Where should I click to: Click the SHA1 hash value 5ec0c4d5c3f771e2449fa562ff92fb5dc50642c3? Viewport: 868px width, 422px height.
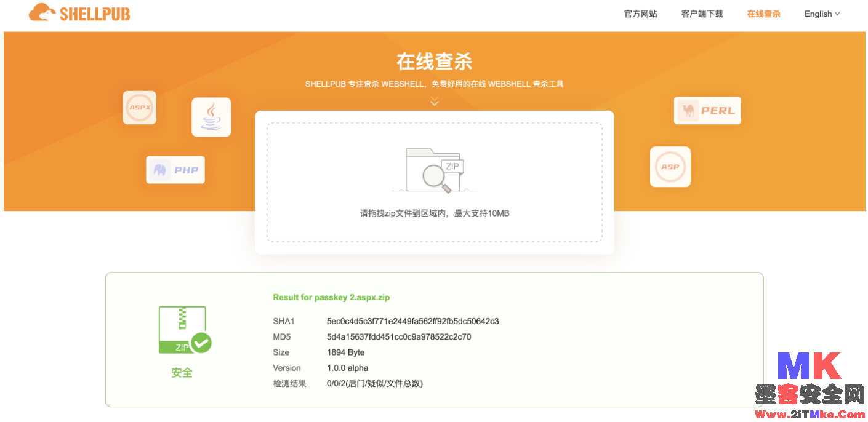click(x=412, y=321)
